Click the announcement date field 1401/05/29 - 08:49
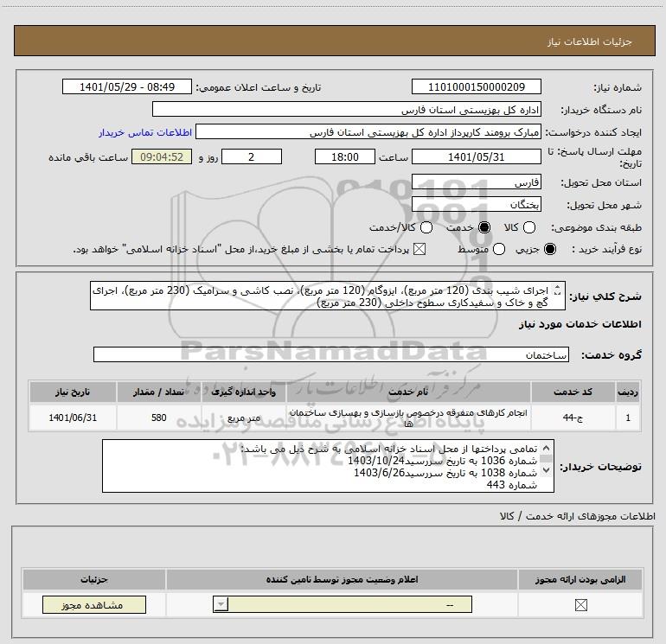The image size is (666, 644). point(127,87)
